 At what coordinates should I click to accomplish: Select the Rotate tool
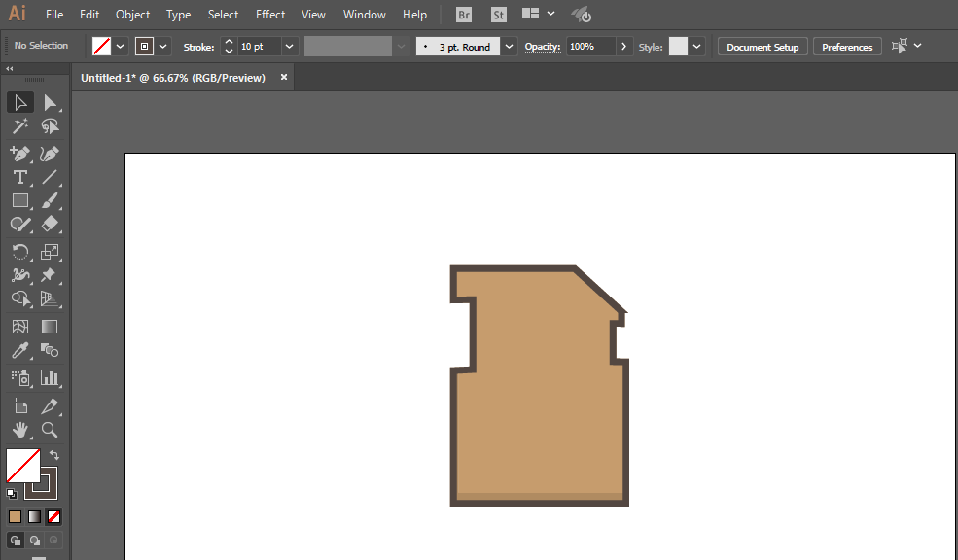point(20,252)
